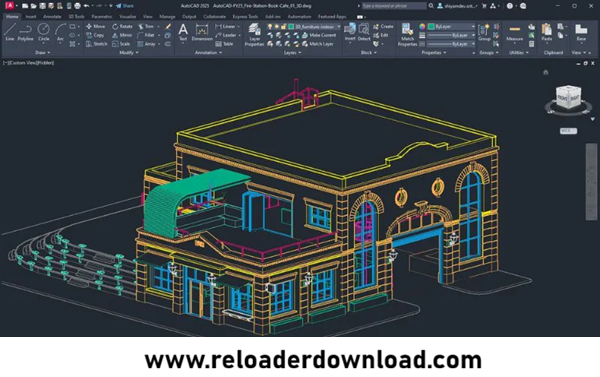Viewport: 600px width, 377px height.
Task: Activate the Scale command
Action: click(121, 44)
